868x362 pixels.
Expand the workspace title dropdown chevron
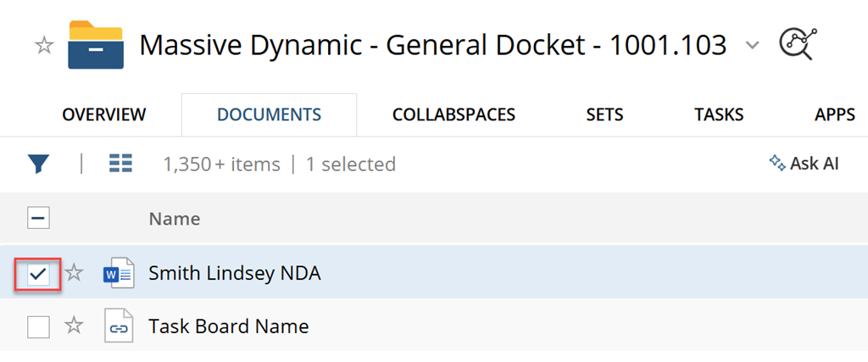752,46
